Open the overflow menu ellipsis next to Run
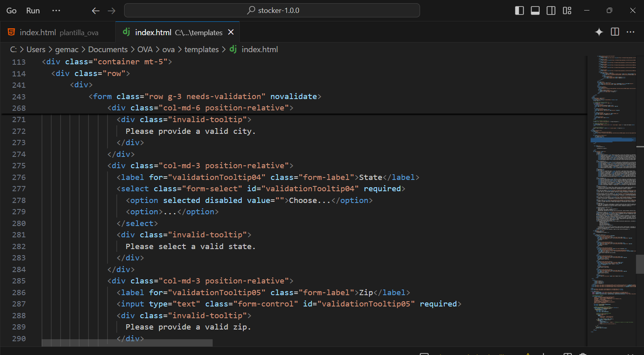The image size is (644, 355). click(x=56, y=11)
